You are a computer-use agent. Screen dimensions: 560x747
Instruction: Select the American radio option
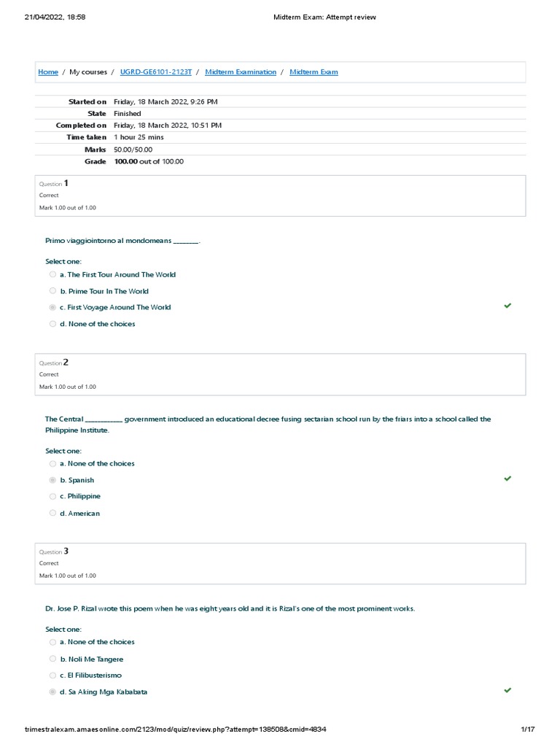coord(52,513)
